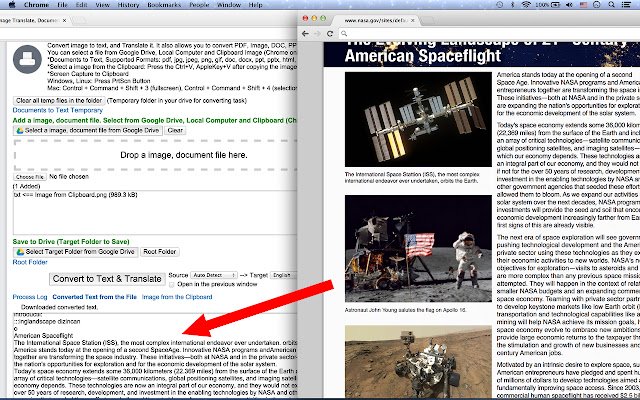Toggle Open in the previous window checkbox
Viewport: 640px width, 400px height.
171,284
